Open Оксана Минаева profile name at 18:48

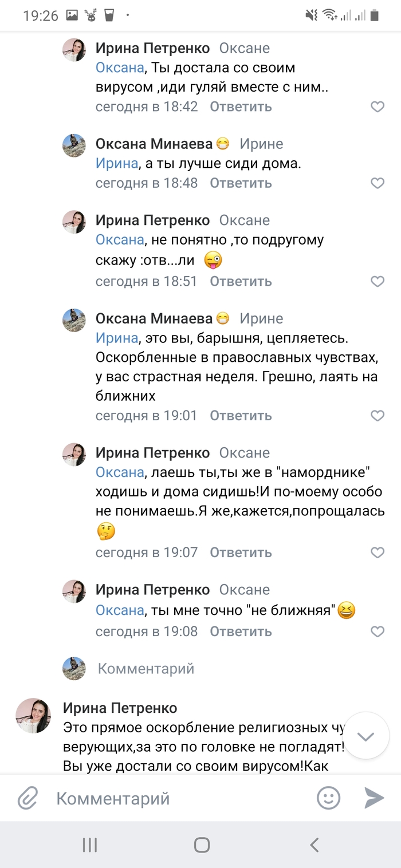pyautogui.click(x=154, y=144)
